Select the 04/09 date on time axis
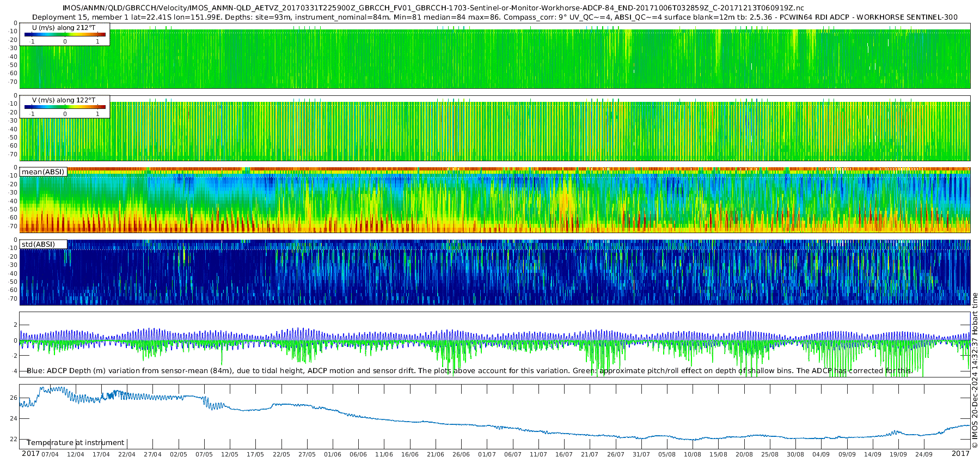The image size is (980, 463). (821, 454)
